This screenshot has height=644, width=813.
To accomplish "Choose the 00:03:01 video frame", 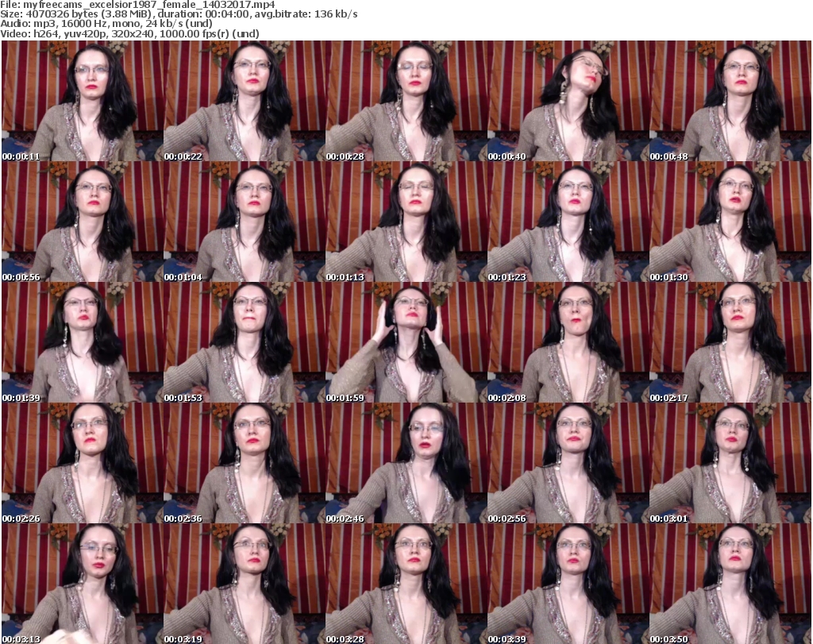I will coord(730,463).
